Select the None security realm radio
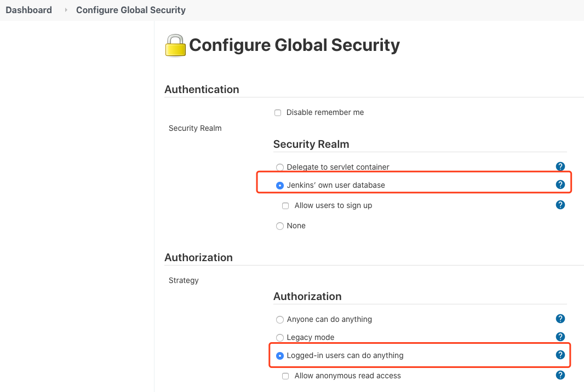584x392 pixels. [x=280, y=226]
